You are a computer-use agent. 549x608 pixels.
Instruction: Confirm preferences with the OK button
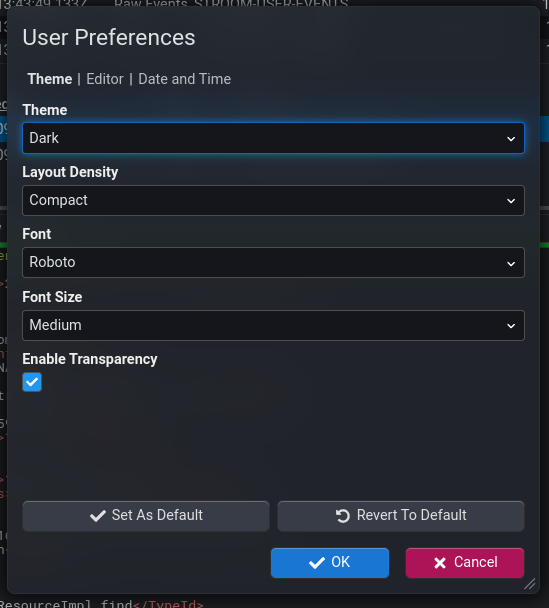(x=330, y=563)
